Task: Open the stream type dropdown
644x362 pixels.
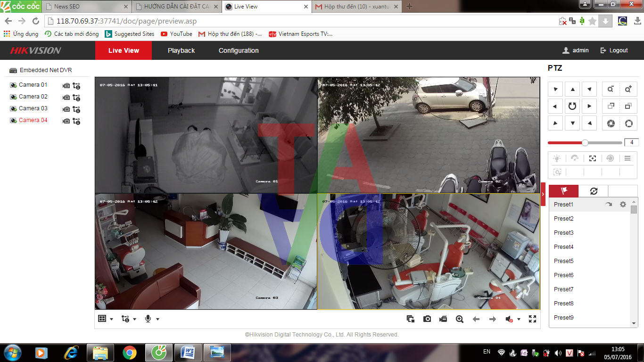Action: [133, 319]
